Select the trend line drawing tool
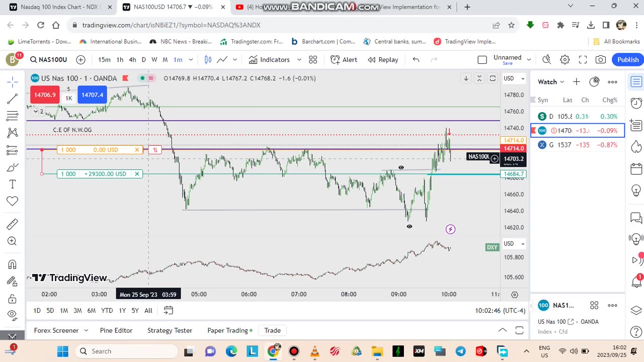This screenshot has height=362, width=644. click(x=13, y=99)
